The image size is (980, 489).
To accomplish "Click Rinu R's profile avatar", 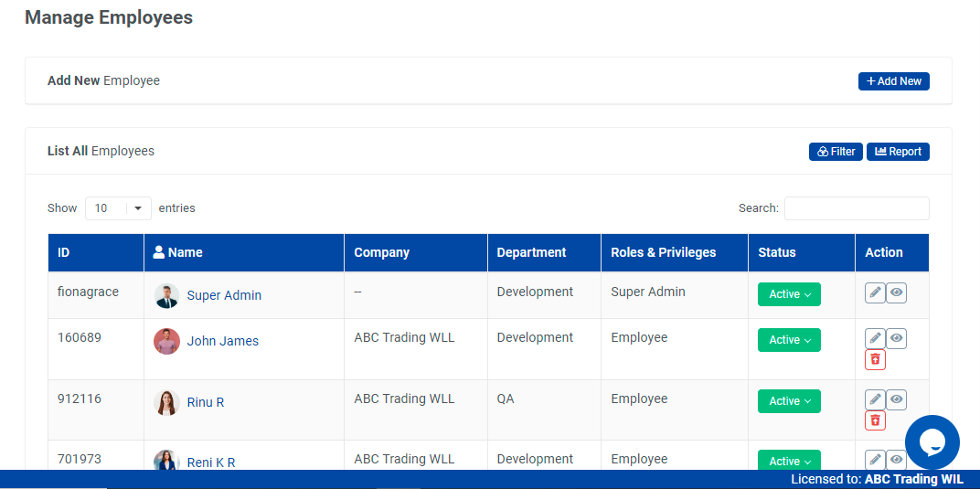I will [166, 402].
